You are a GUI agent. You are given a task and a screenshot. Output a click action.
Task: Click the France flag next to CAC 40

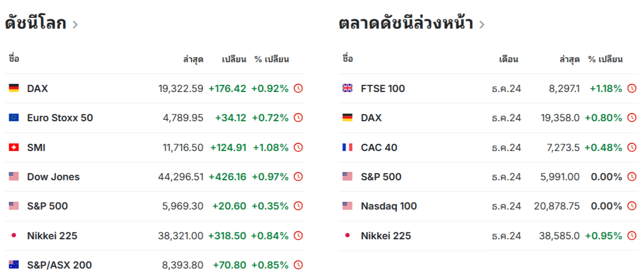[x=348, y=147]
